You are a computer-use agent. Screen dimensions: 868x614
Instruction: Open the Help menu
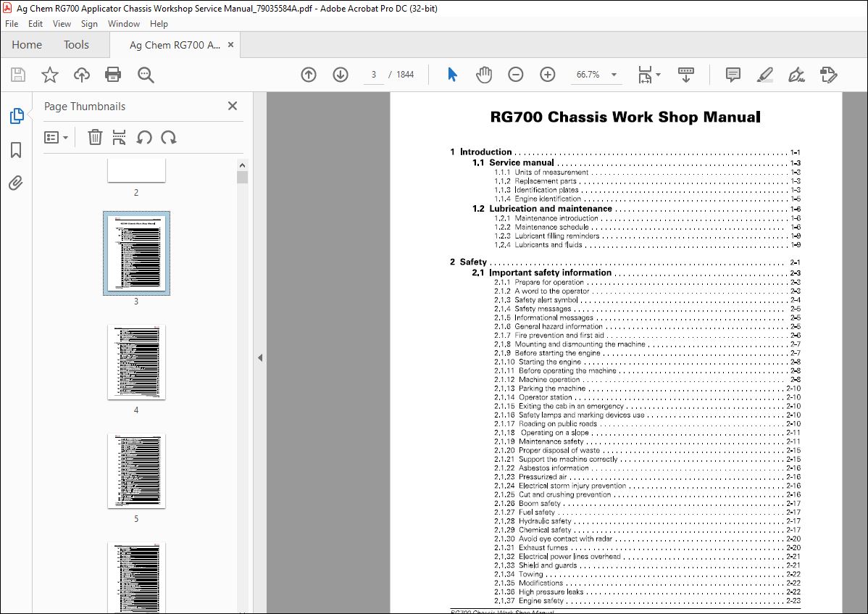(x=159, y=24)
